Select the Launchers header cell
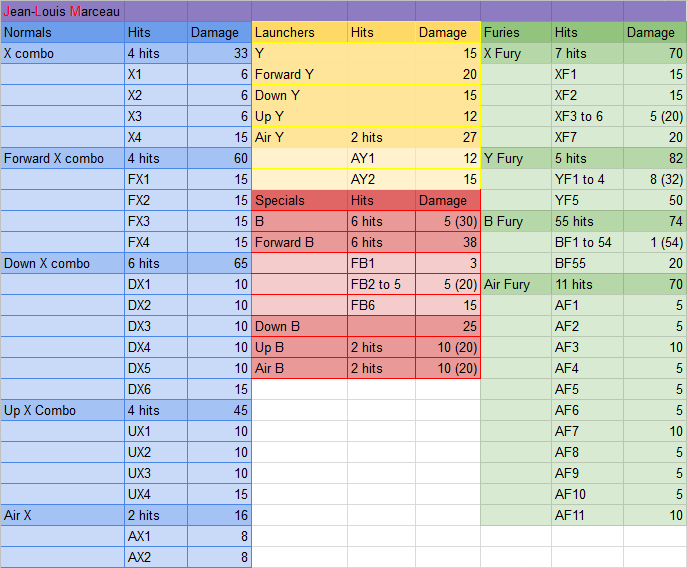This screenshot has height=568, width=687. [299, 32]
